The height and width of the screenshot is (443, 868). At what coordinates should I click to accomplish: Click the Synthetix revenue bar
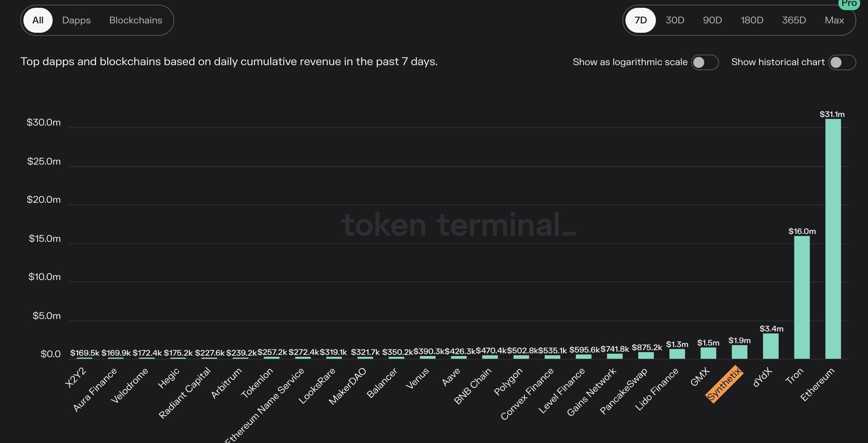point(739,352)
